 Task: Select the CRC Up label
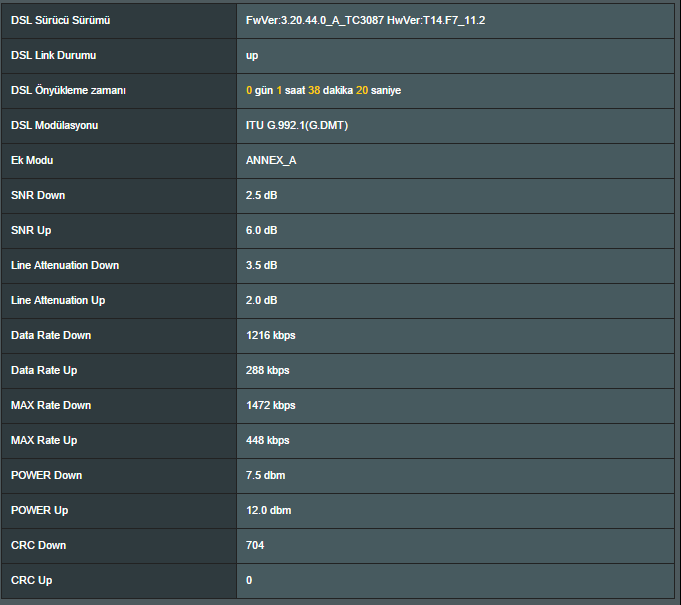click(x=32, y=580)
